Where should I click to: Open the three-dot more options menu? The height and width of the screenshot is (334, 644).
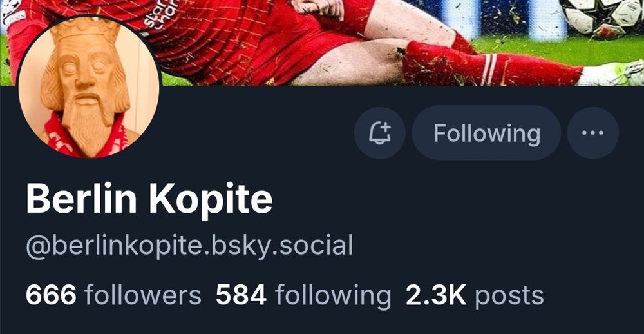(x=592, y=133)
